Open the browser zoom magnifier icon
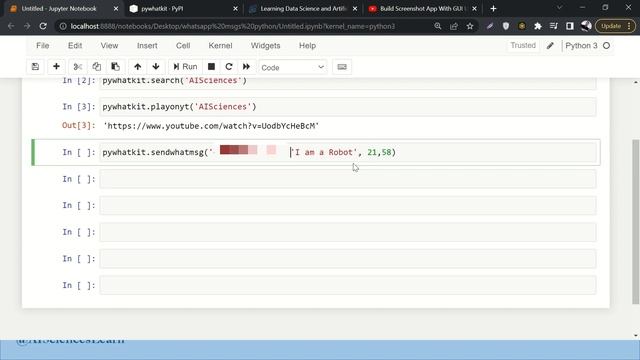640x360 pixels. (x=438, y=26)
